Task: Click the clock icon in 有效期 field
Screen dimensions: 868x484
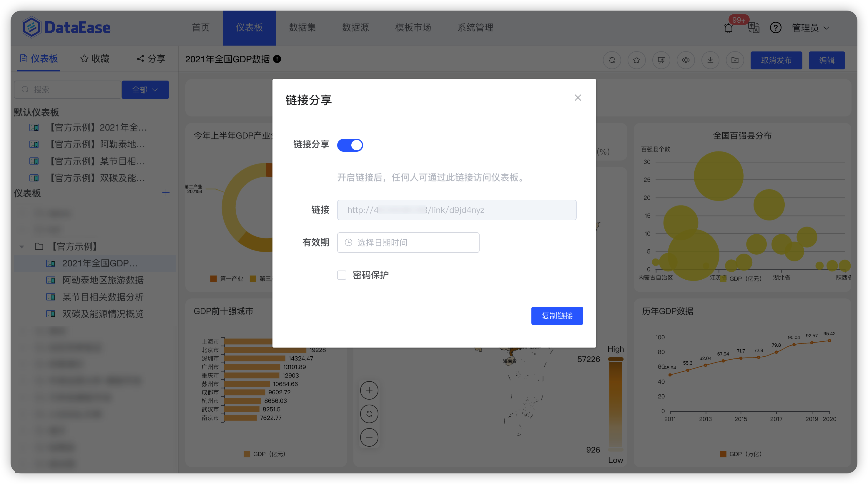Action: 348,243
